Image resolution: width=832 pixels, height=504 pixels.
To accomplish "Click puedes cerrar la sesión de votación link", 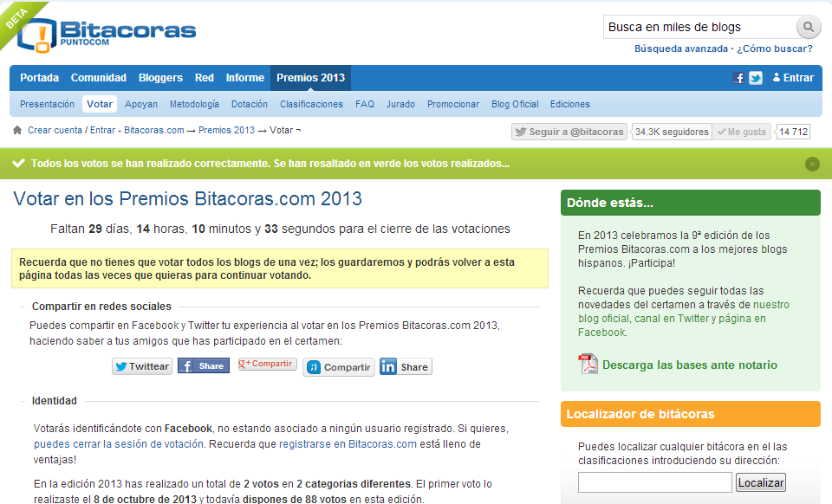I will pyautogui.click(x=119, y=444).
